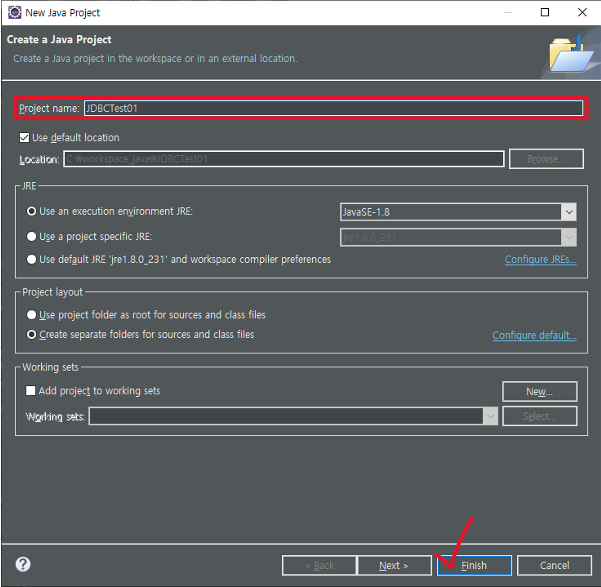
Task: Click the Project name input field
Action: [x=333, y=108]
